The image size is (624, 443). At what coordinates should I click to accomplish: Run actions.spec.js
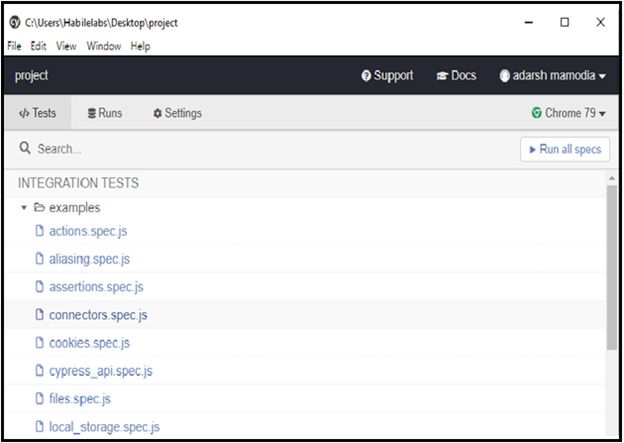88,231
